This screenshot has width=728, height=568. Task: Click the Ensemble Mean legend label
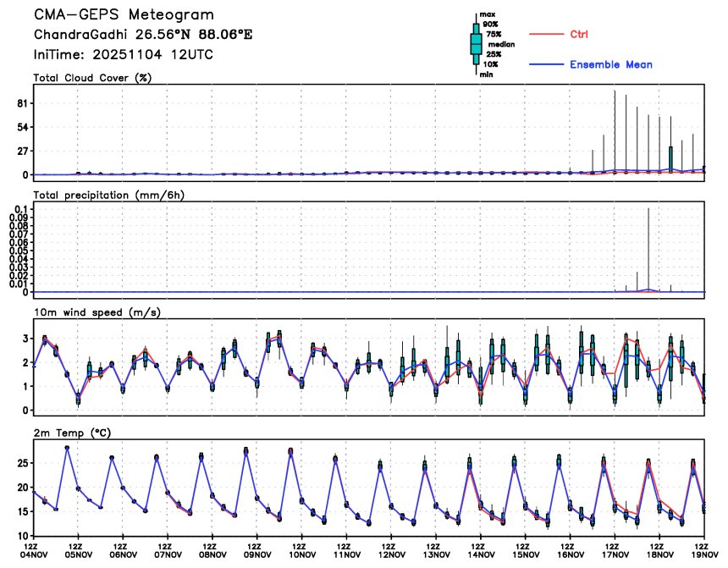tap(611, 64)
